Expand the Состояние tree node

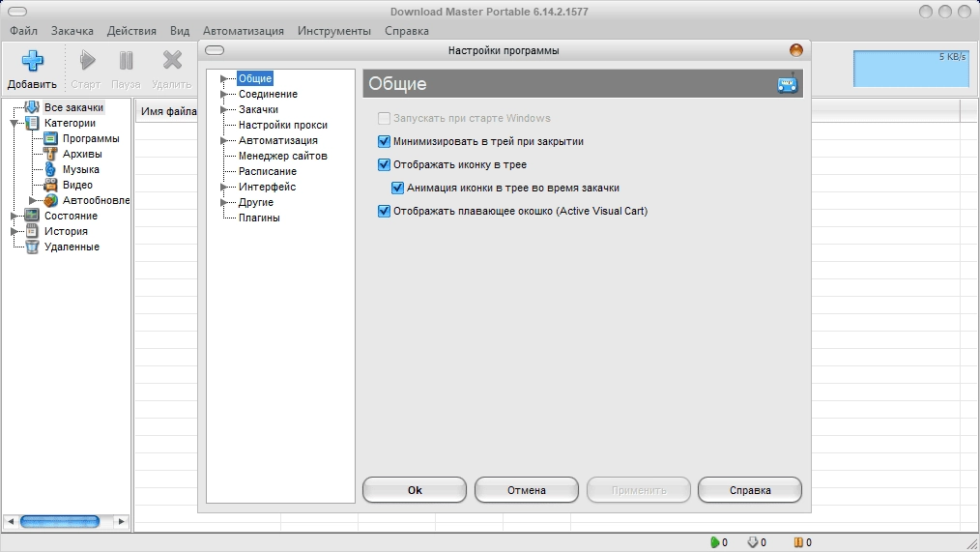[x=14, y=216]
